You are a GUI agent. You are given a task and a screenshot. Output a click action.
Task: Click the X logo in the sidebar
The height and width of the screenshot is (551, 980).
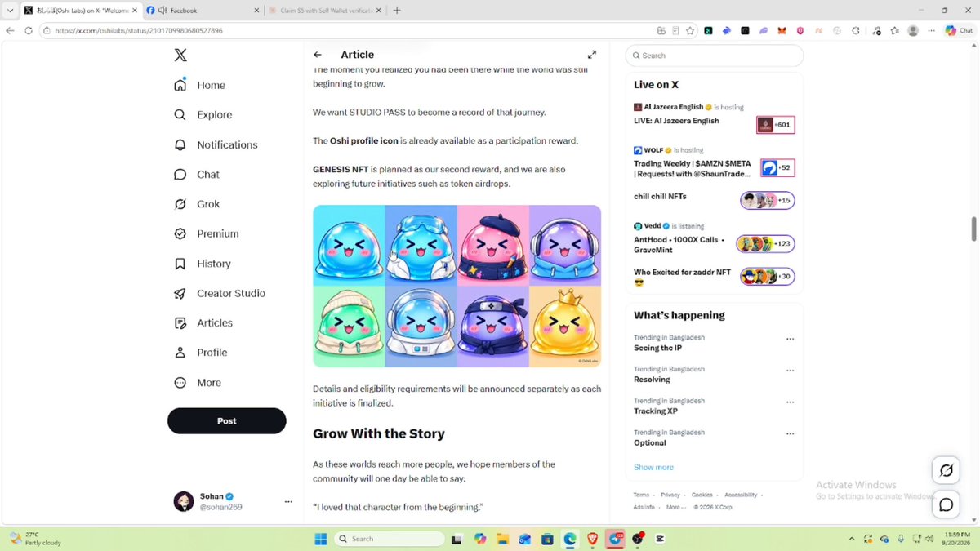click(x=180, y=55)
